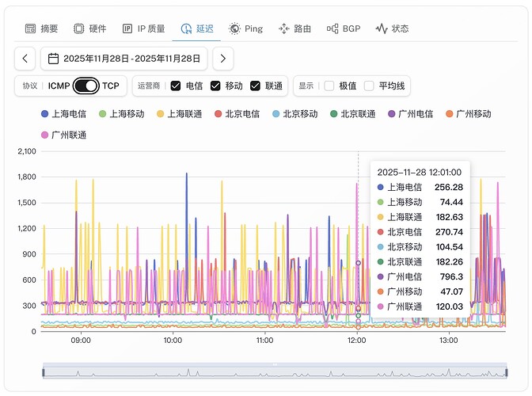This screenshot has width=532, height=396.
Task: Click the right handle of zoom slider
Action: [x=506, y=372]
